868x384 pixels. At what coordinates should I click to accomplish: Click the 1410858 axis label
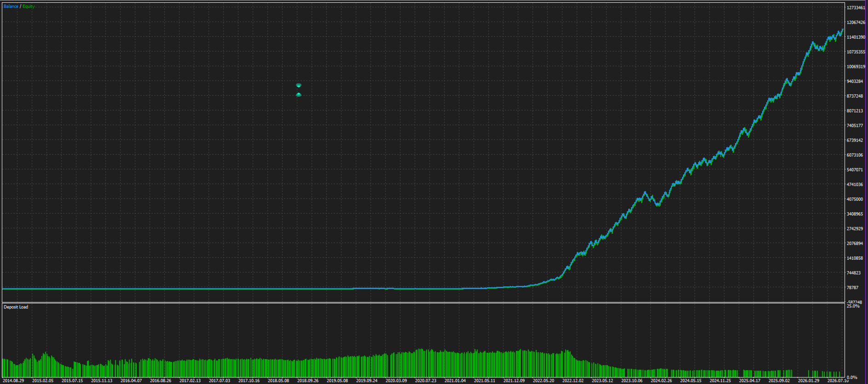855,258
